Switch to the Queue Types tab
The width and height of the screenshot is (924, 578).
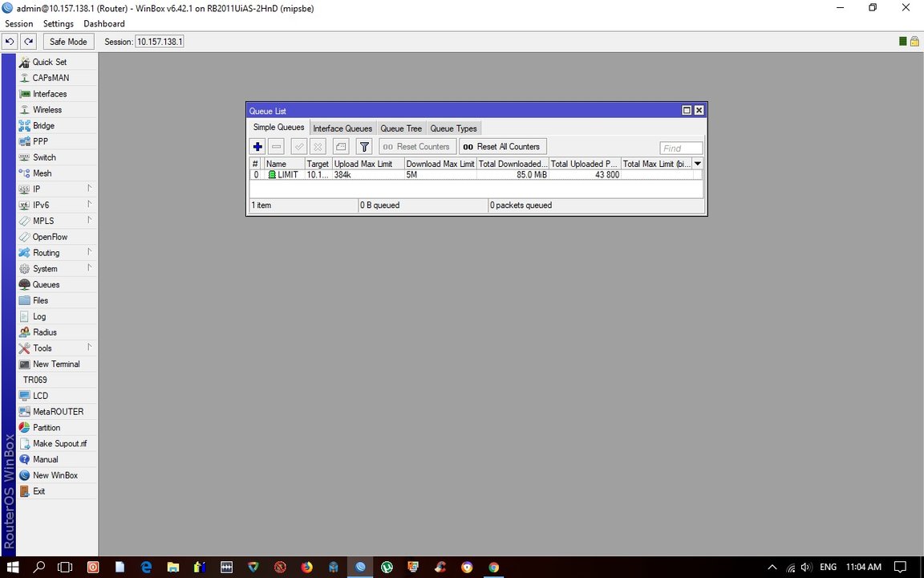tap(453, 128)
